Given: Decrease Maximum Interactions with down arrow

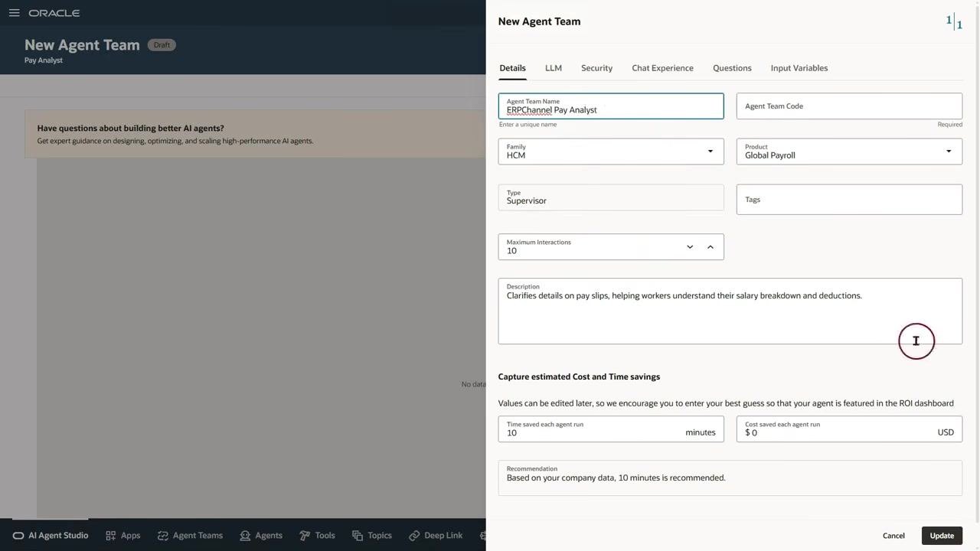Looking at the screenshot, I should point(690,247).
